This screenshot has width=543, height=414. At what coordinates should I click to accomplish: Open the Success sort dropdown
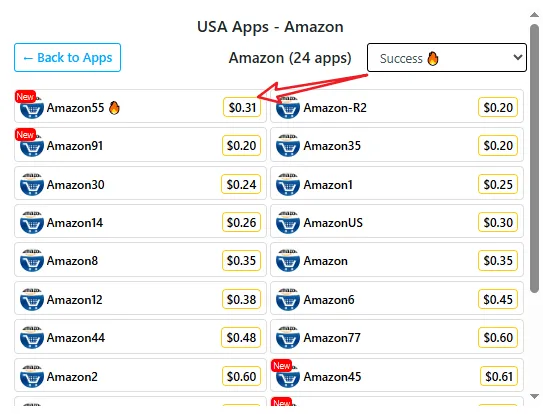pyautogui.click(x=447, y=58)
